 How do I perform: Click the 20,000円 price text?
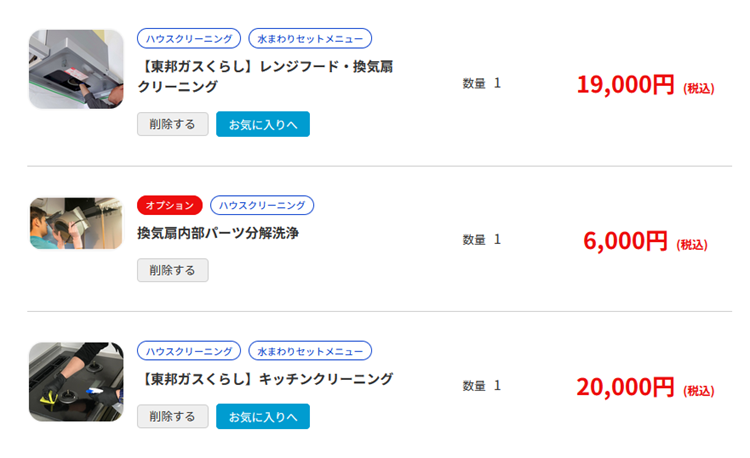[x=626, y=387]
